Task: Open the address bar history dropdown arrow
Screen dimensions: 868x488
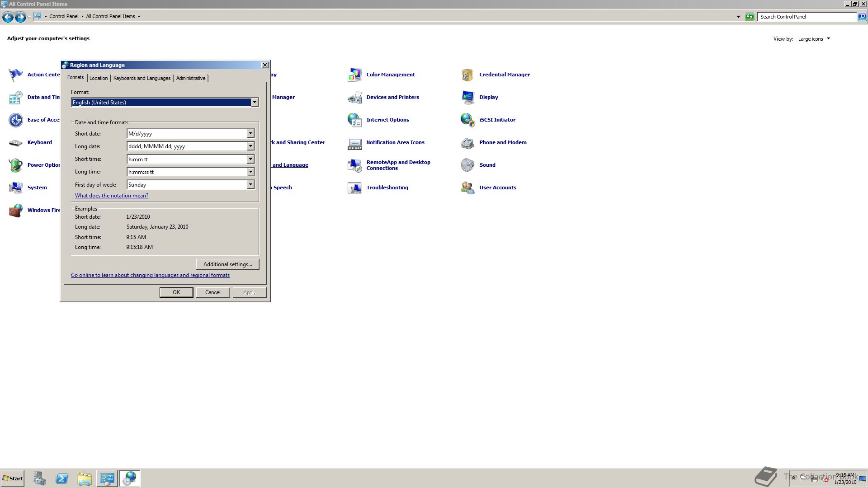Action: pyautogui.click(x=738, y=17)
